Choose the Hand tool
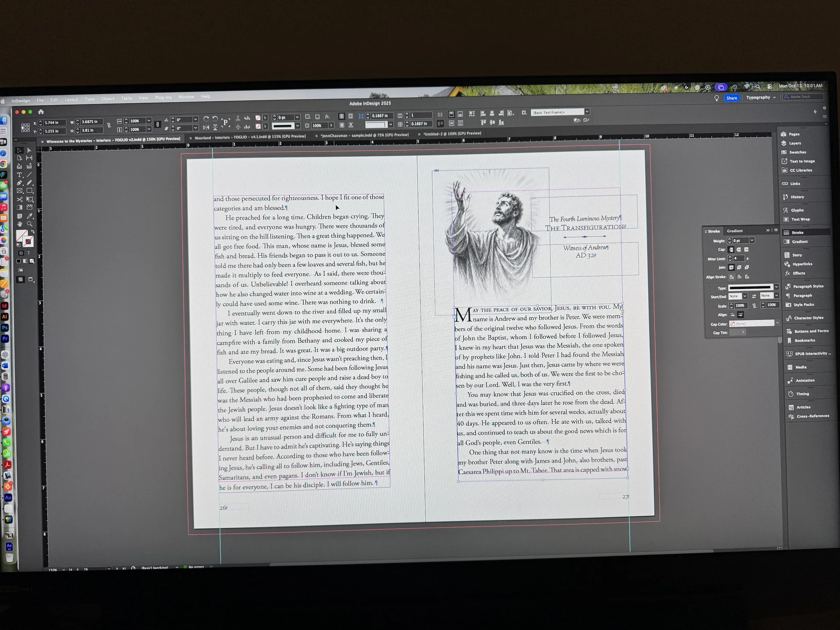840x630 pixels. 20,224
